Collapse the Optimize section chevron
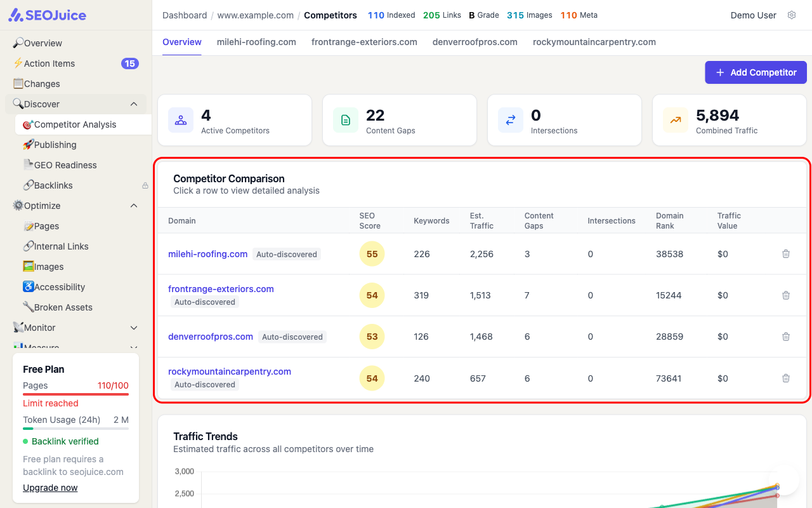Image resolution: width=812 pixels, height=508 pixels. click(134, 206)
